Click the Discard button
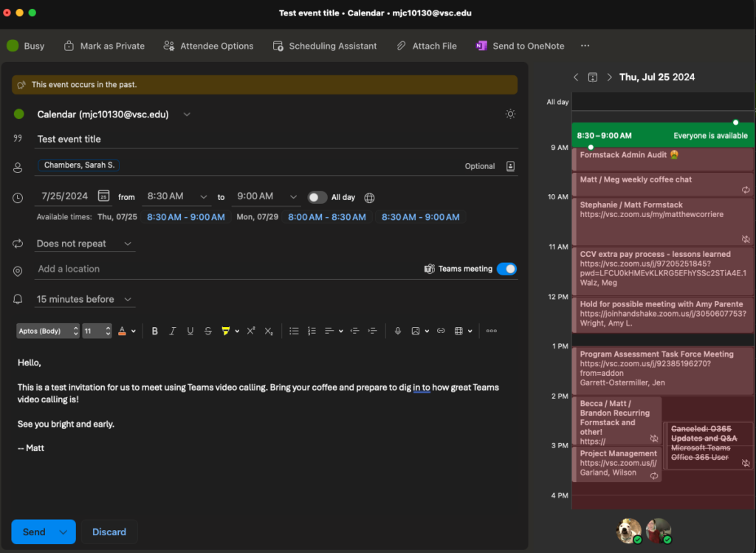Viewport: 756px width, 553px height. coord(109,532)
